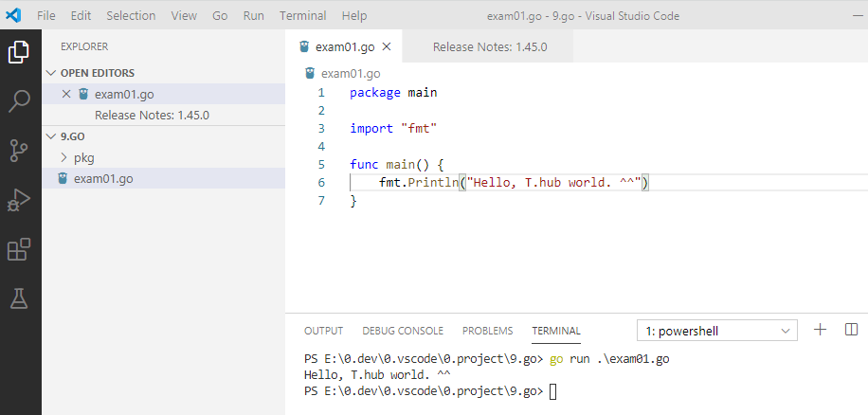Open Run and Debug view icon
Screen dimensions: 868x415
coord(19,200)
